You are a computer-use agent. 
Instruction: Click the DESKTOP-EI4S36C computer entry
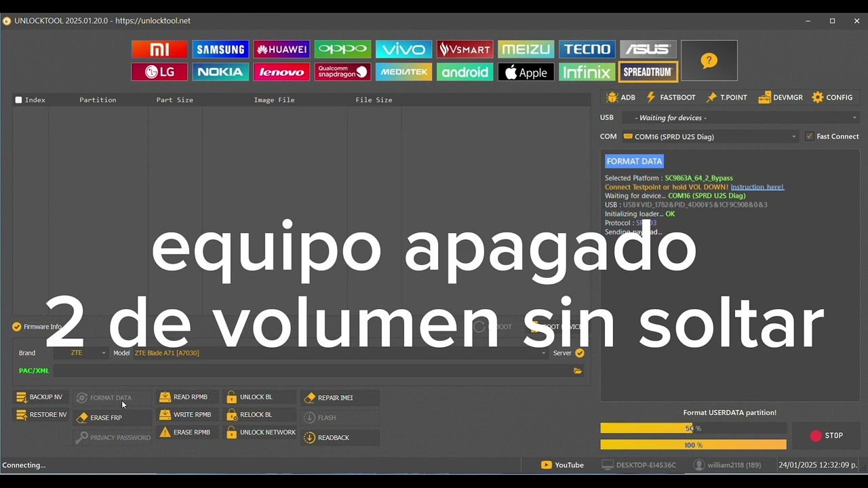coord(639,465)
